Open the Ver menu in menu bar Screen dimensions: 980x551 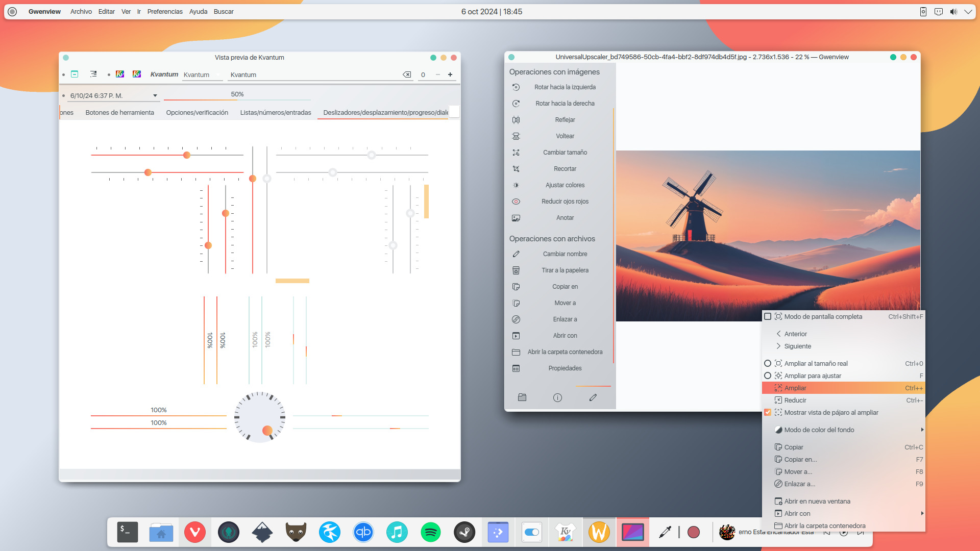[126, 12]
